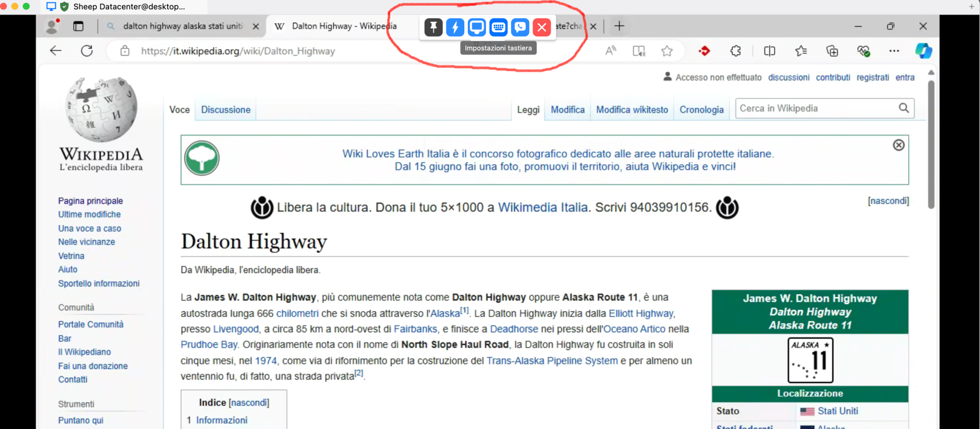Select the Dalton Highway - Wikipedia tab
980x429 pixels.
click(344, 26)
